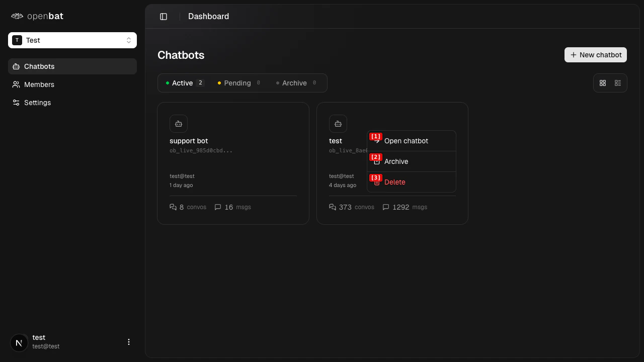This screenshot has width=644, height=362.
Task: Switch to the Archive tab
Action: tap(294, 83)
